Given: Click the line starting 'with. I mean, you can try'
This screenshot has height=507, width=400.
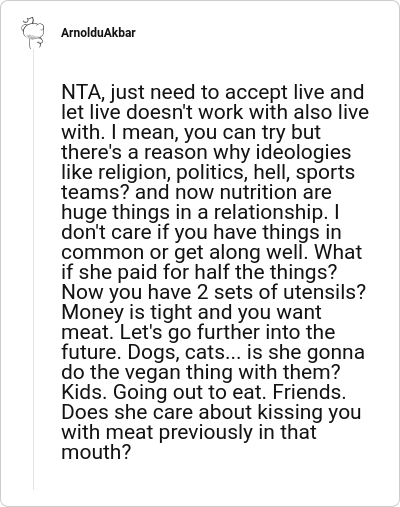Looking at the screenshot, I should [x=191, y=132].
